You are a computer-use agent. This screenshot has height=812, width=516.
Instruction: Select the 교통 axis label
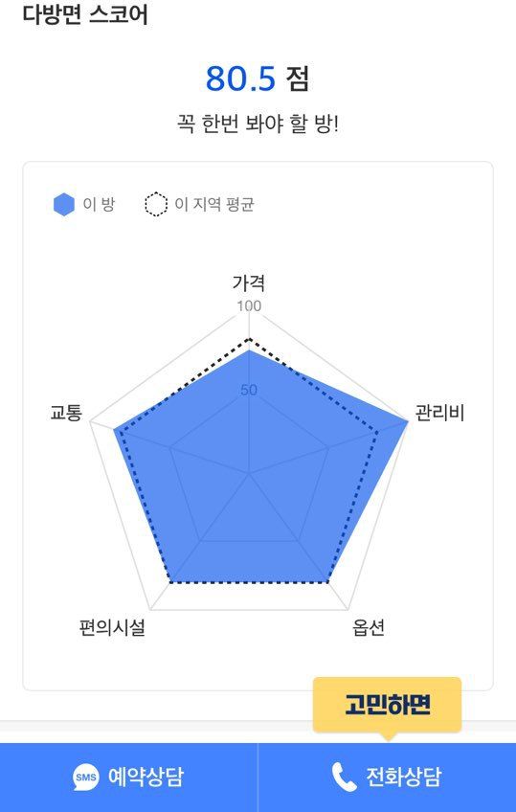(66, 414)
